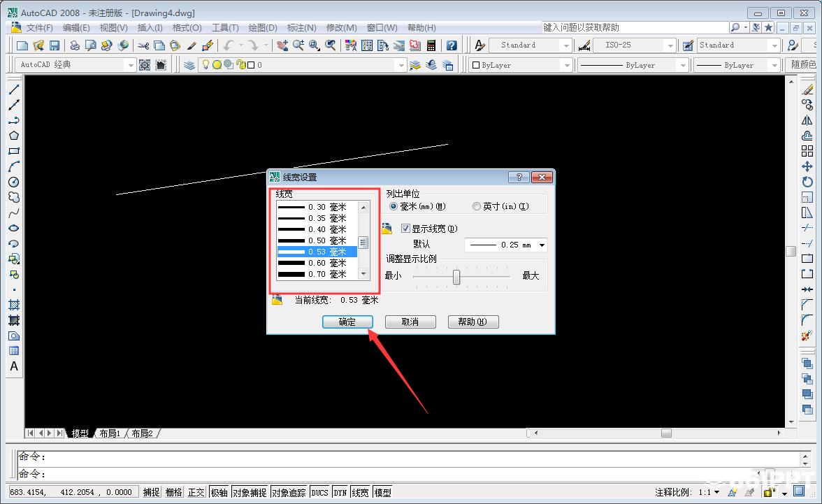Click the New drawing icon
The width and height of the screenshot is (822, 504).
click(x=22, y=45)
